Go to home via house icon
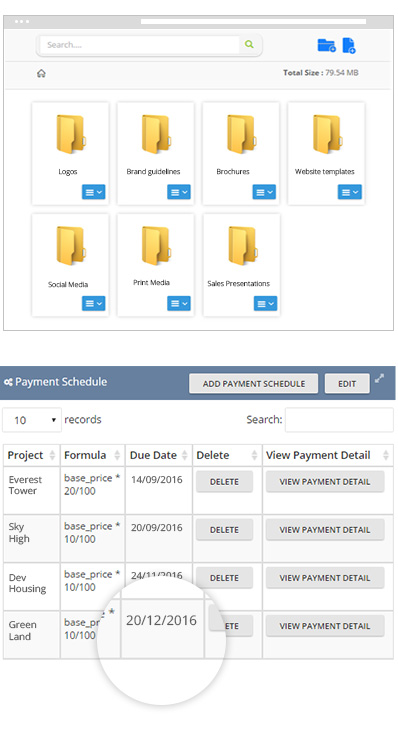The height and width of the screenshot is (733, 398). click(x=41, y=73)
